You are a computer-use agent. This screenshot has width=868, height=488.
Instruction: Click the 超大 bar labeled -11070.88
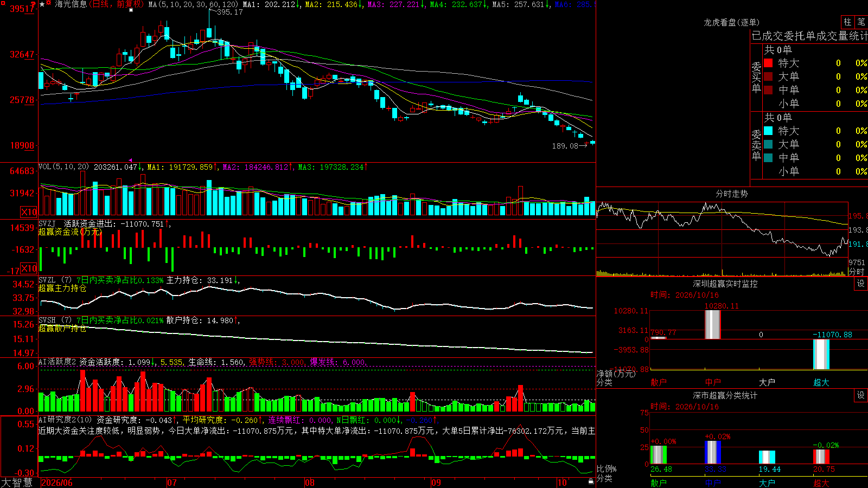click(821, 354)
